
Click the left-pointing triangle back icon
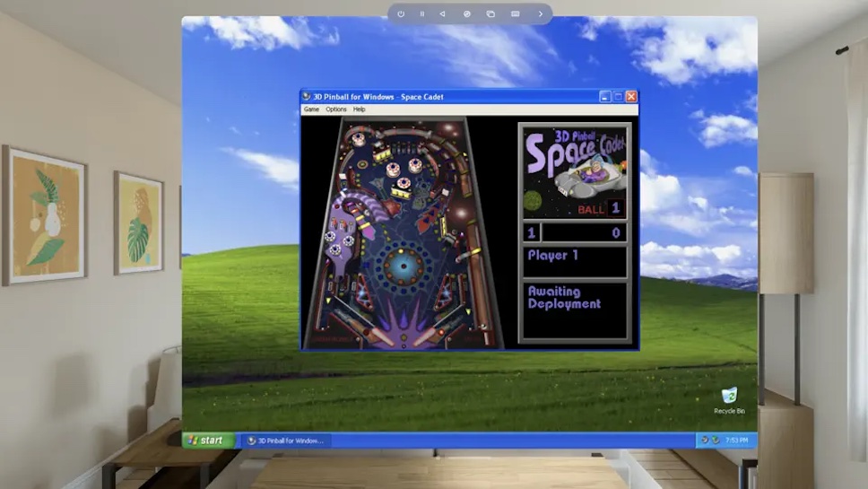[x=442, y=14]
